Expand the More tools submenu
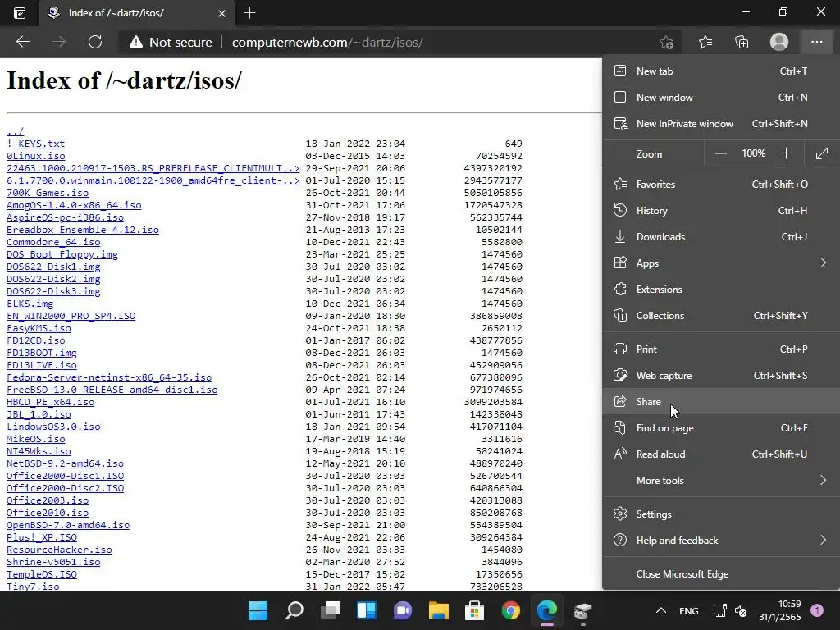 721,481
